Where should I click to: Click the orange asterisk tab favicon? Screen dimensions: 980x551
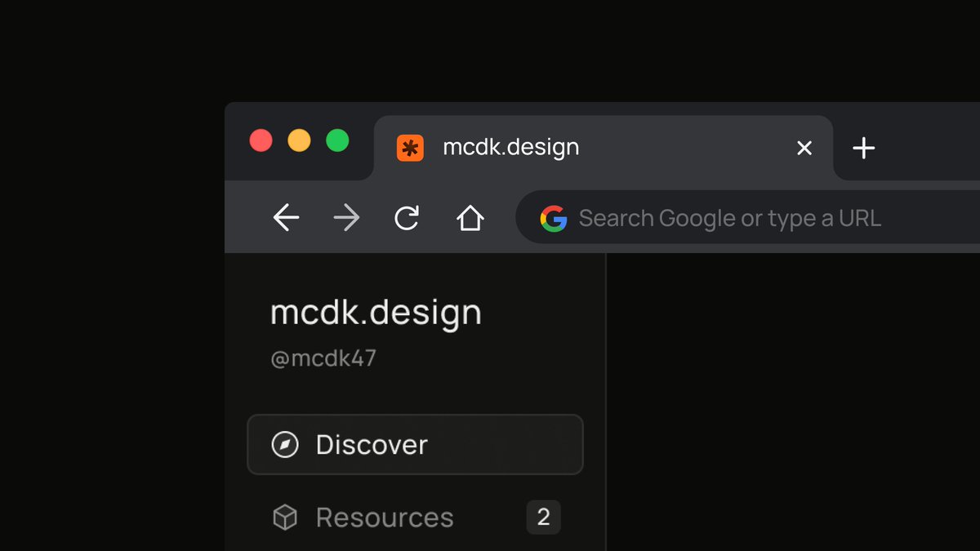click(x=410, y=148)
